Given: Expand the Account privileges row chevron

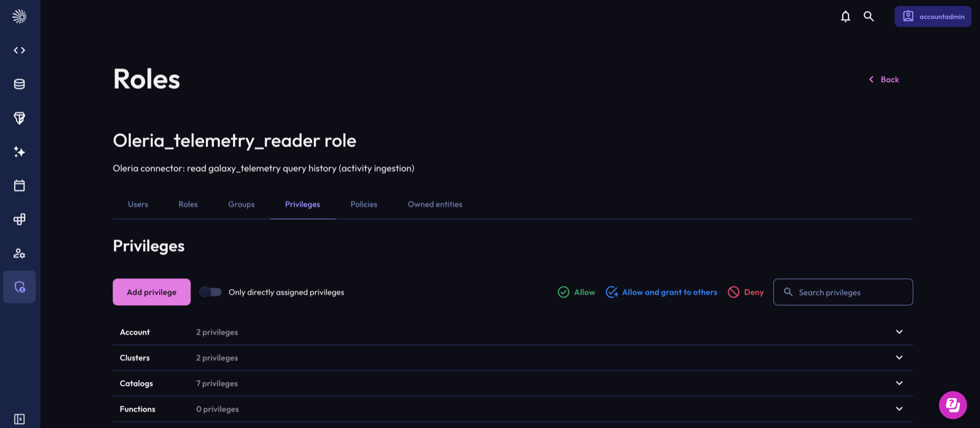Looking at the screenshot, I should pyautogui.click(x=899, y=332).
